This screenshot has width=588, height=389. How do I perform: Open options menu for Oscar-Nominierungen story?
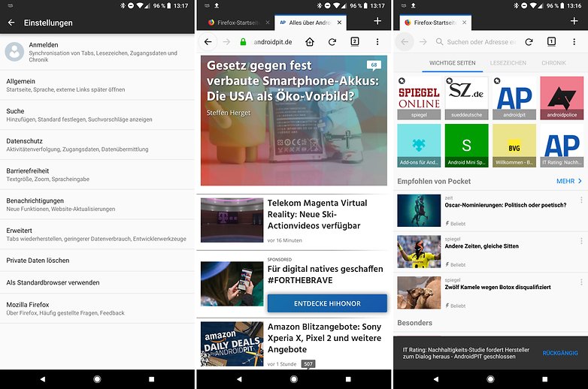pyautogui.click(x=581, y=200)
